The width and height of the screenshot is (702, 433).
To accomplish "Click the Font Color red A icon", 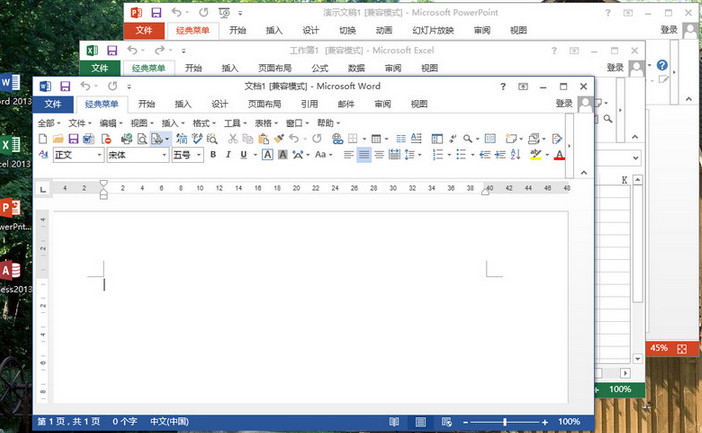I will (559, 155).
